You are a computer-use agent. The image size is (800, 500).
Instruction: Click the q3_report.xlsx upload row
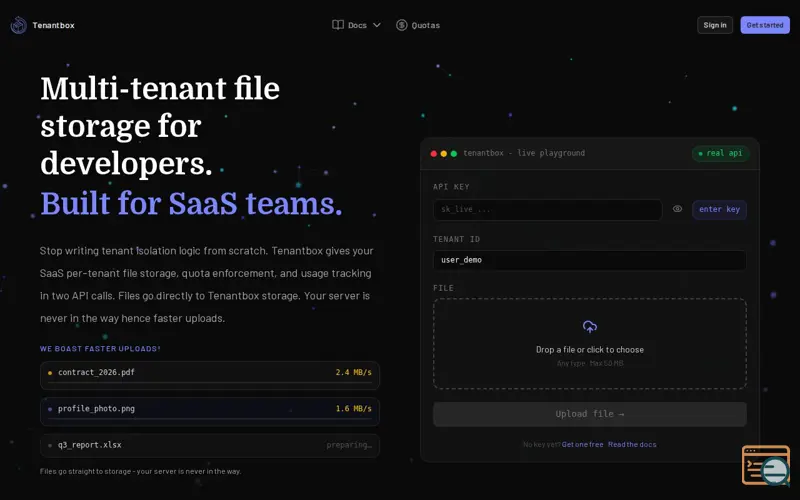(x=210, y=445)
